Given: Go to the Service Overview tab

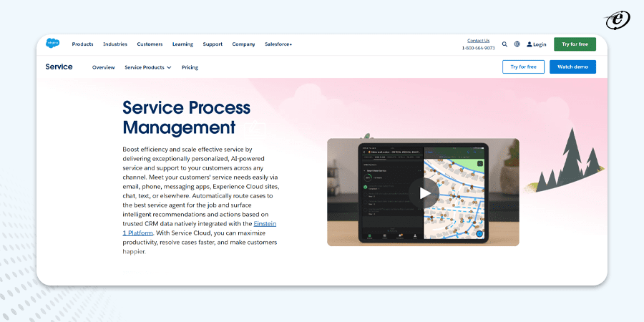Looking at the screenshot, I should click(x=104, y=67).
